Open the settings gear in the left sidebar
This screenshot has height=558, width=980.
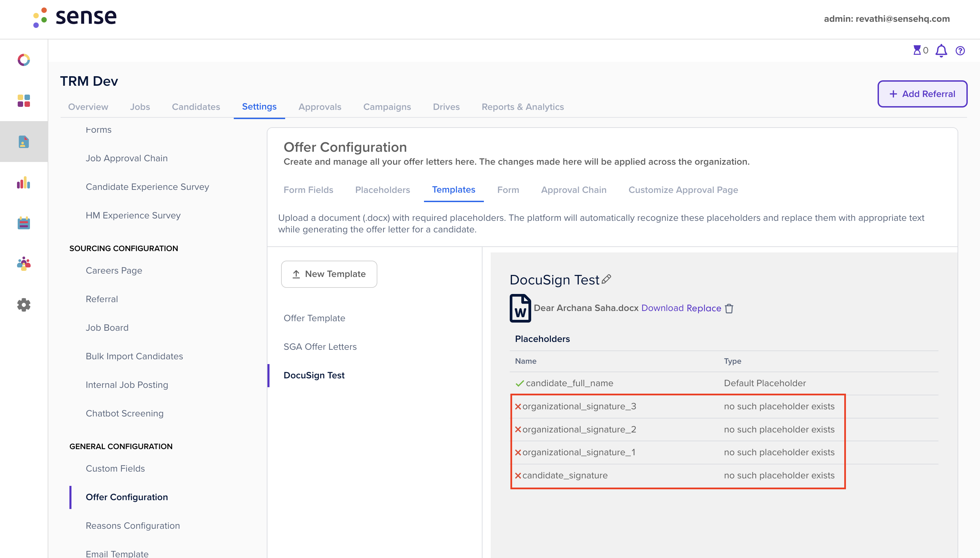tap(23, 305)
